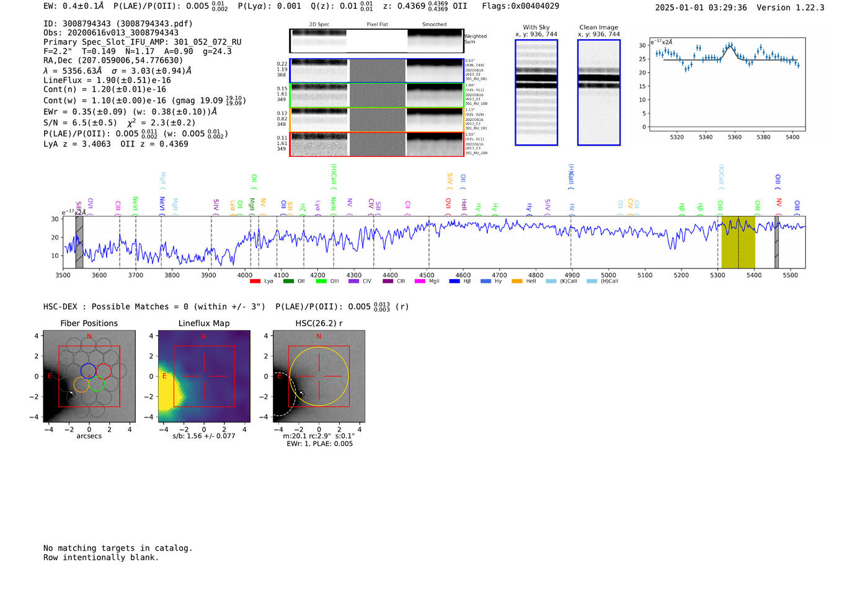Click the No matching targets in catalog text

(118, 548)
